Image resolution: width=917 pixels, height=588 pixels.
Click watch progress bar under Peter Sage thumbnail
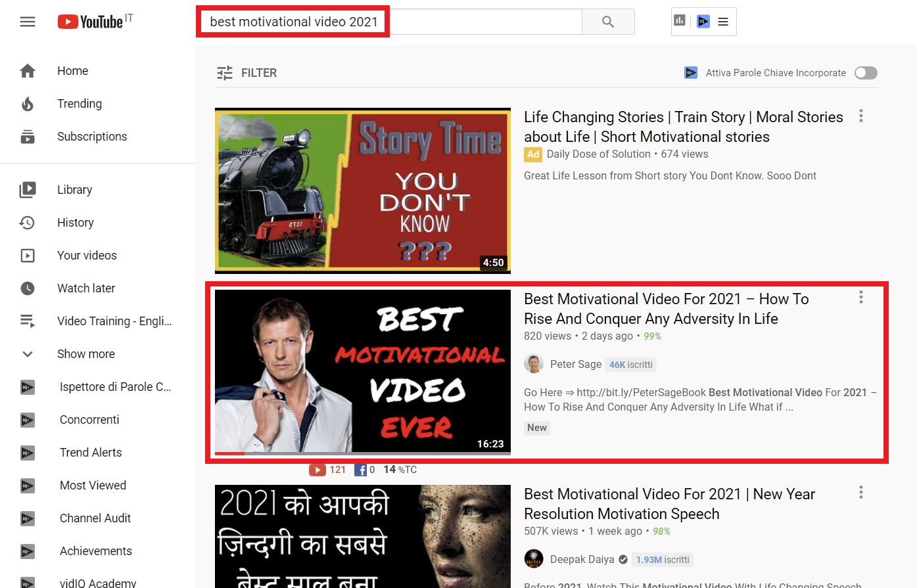363,453
